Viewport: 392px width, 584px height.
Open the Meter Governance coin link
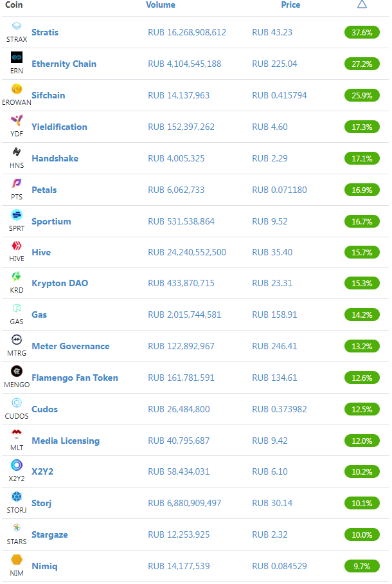[71, 346]
